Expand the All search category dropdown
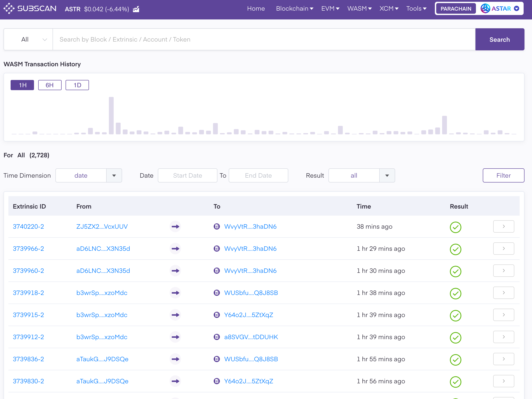 tap(28, 40)
